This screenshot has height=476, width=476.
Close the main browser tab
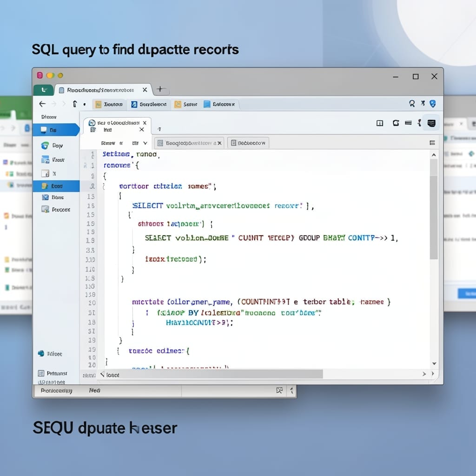(x=145, y=90)
